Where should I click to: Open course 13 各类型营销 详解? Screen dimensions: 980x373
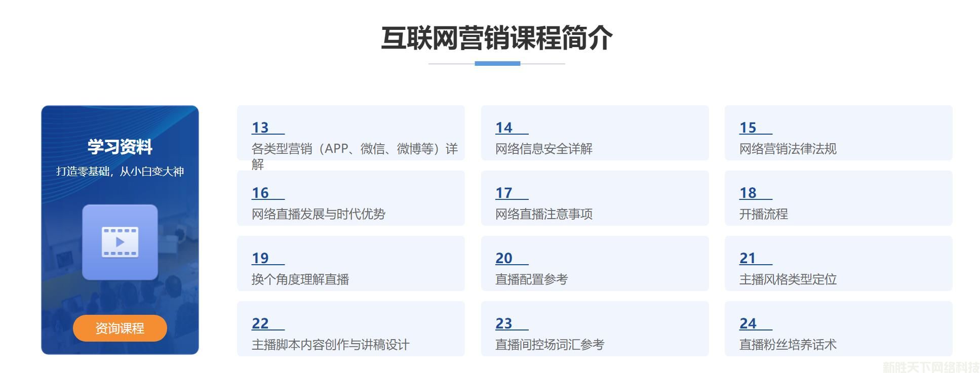[350, 149]
